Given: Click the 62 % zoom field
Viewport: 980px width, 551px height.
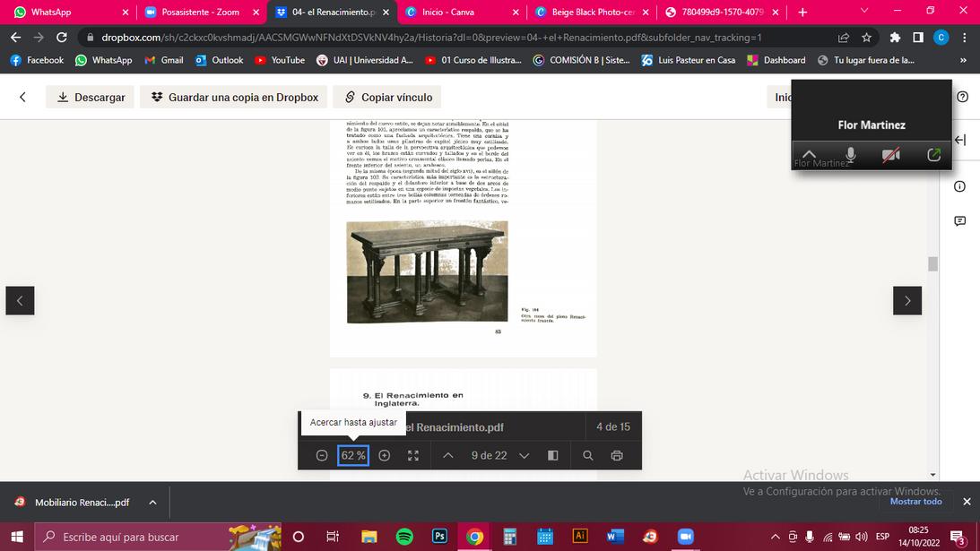Looking at the screenshot, I should 353,455.
